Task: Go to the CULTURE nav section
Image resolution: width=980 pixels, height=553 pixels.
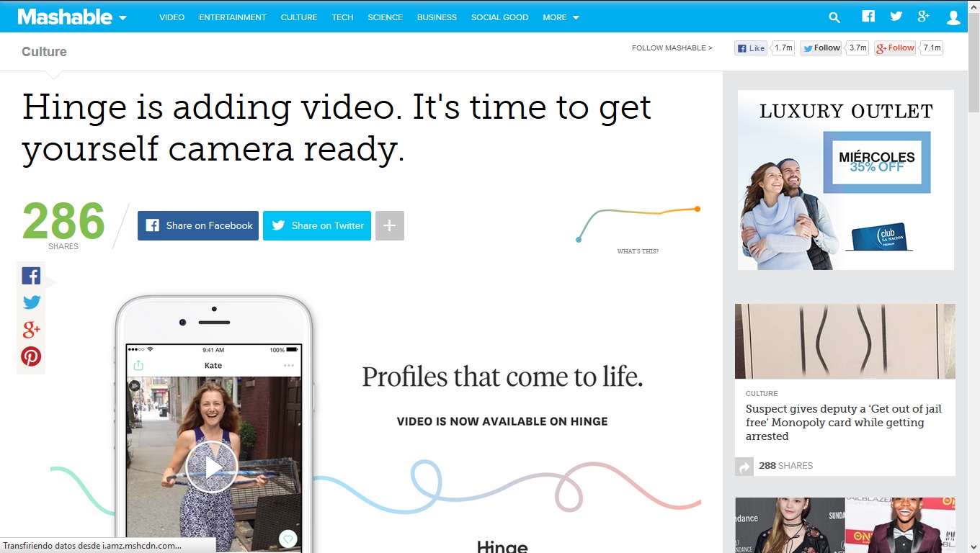Action: (x=299, y=17)
